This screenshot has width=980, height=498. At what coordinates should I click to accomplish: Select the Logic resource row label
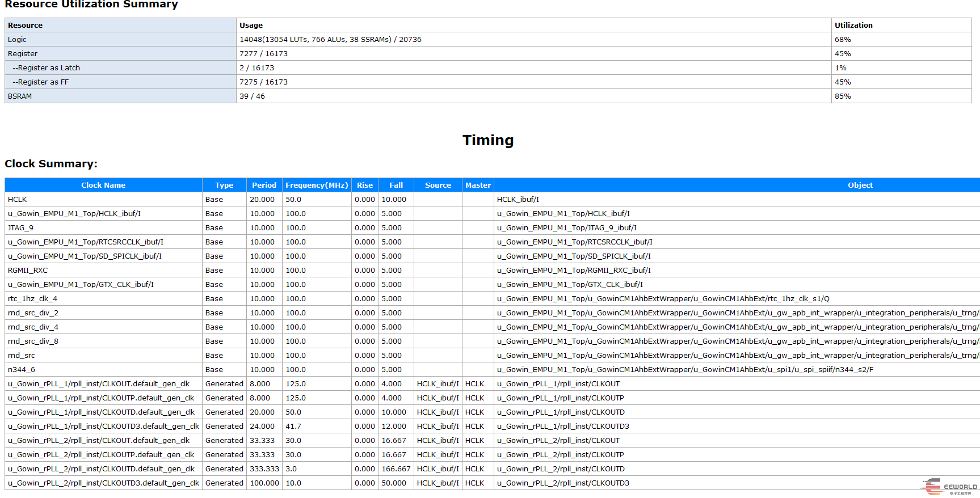click(120, 39)
